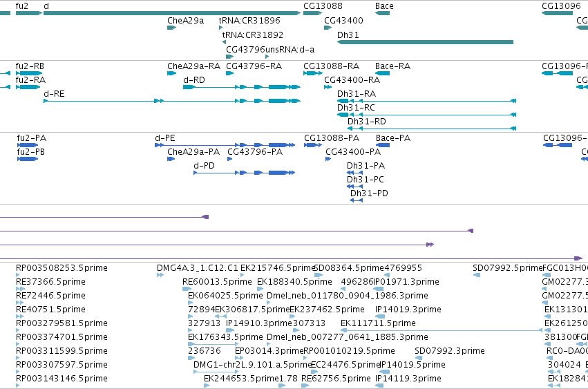Select the wide Dh31 gene bar

425,42
